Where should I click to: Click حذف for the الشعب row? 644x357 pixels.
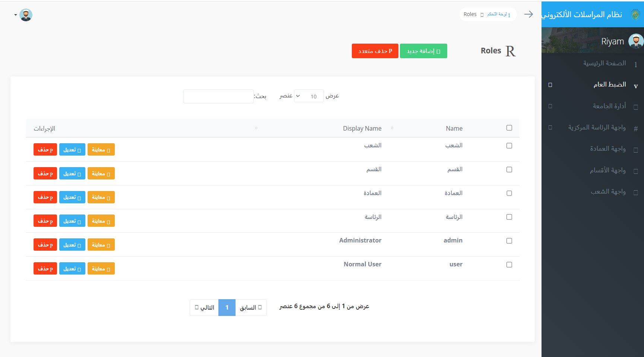click(45, 150)
